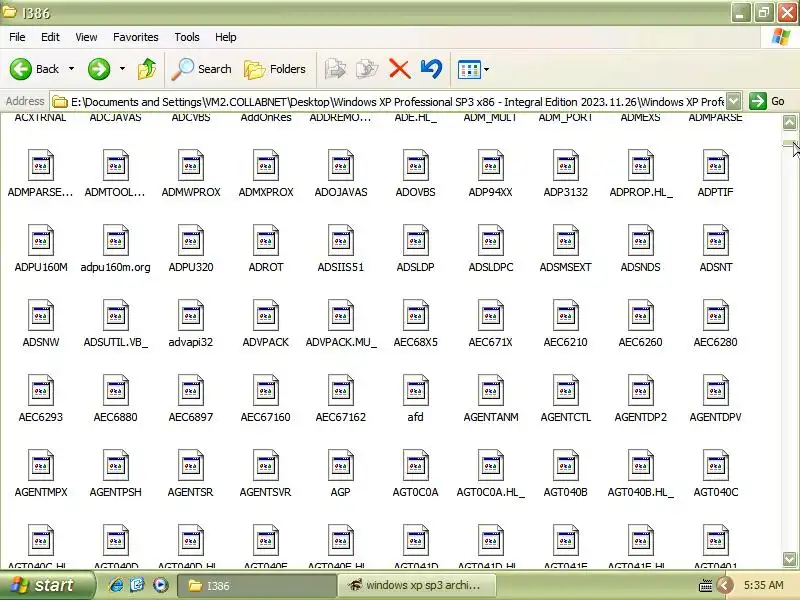Click the keyboard tray icon
The width and height of the screenshot is (800, 600).
[706, 586]
